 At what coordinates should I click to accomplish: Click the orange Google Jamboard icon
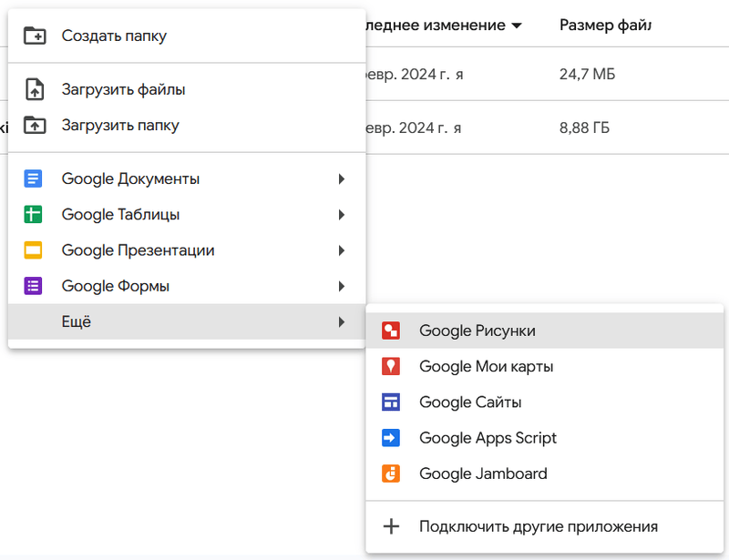click(x=391, y=473)
